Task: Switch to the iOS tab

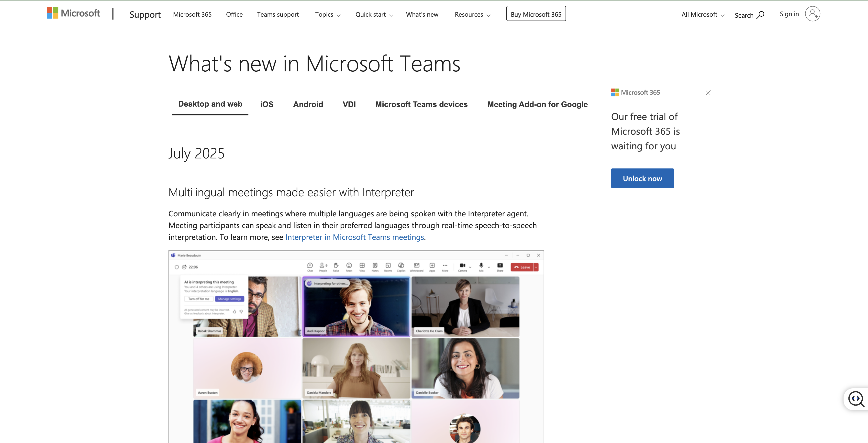Action: pos(267,104)
